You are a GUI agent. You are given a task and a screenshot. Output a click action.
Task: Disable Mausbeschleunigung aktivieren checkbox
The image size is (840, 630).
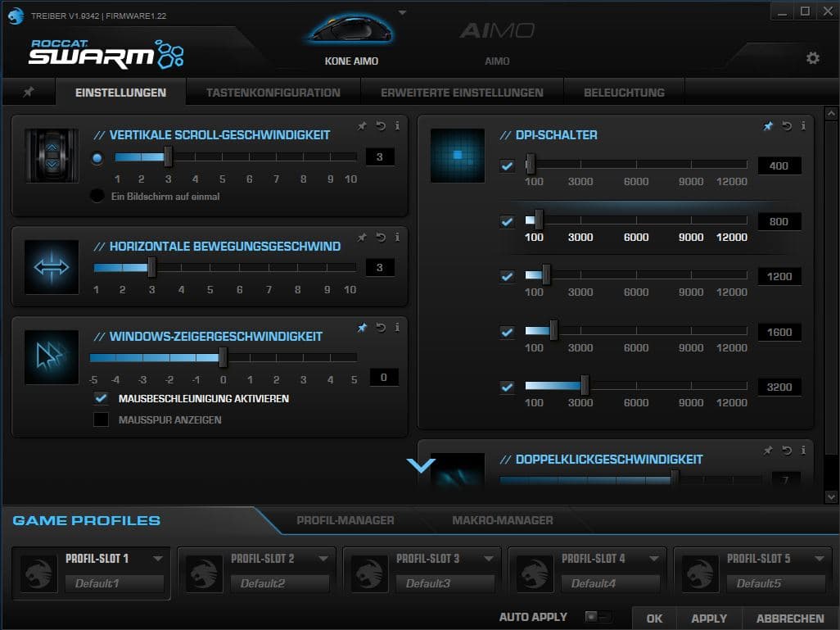(102, 398)
